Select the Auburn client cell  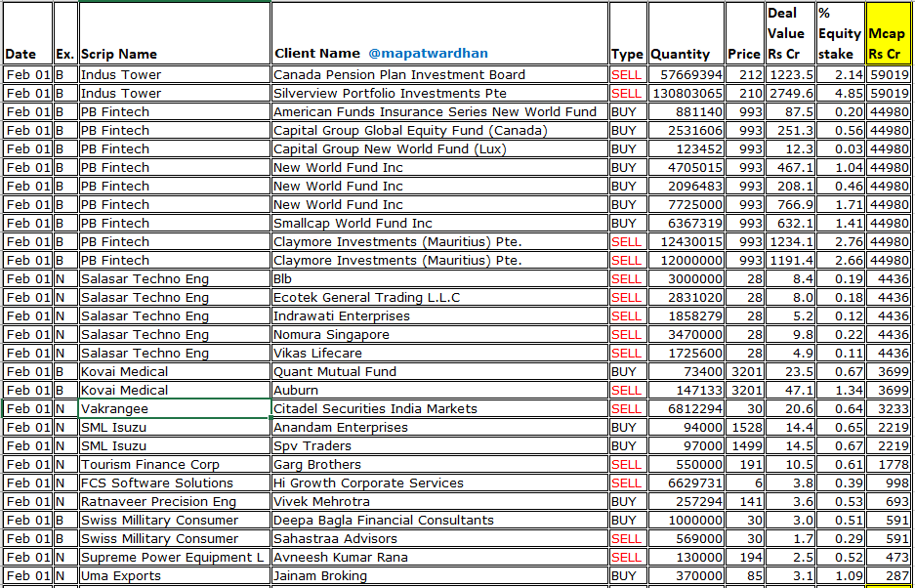point(440,390)
